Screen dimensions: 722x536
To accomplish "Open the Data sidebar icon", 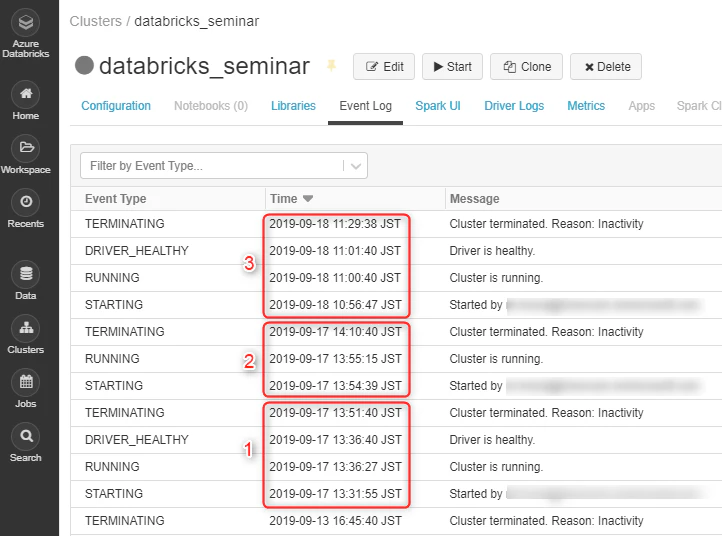I will pyautogui.click(x=26, y=274).
